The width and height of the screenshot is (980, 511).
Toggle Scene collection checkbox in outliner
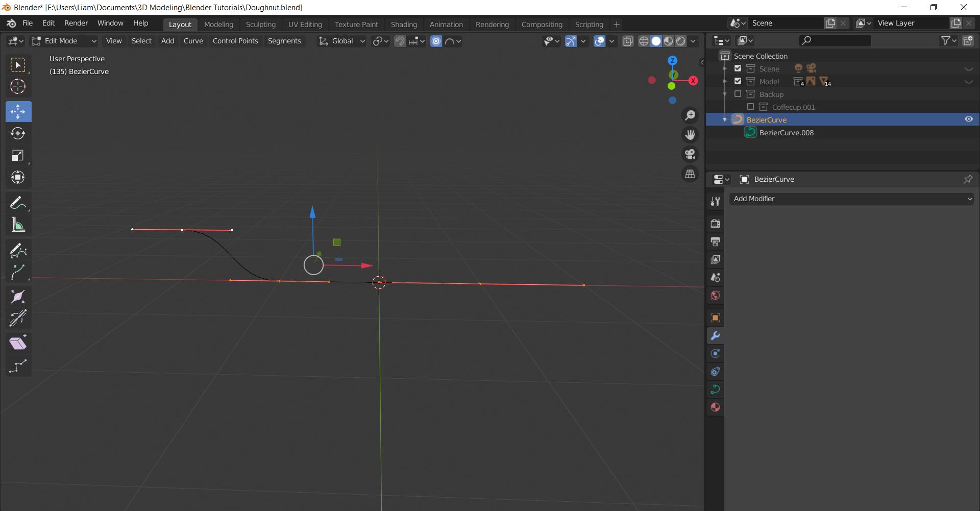tap(738, 68)
